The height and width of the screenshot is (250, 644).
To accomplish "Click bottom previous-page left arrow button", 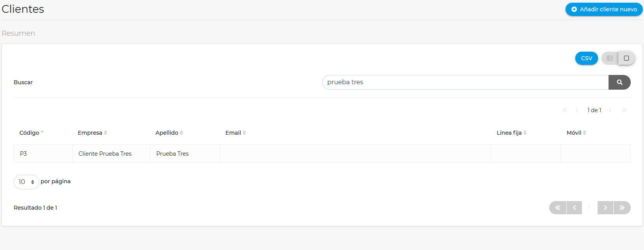I will click(574, 208).
